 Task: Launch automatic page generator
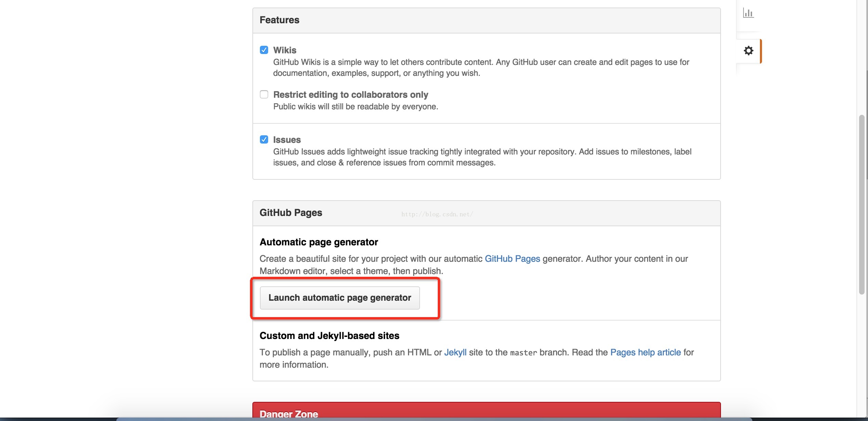pyautogui.click(x=340, y=298)
